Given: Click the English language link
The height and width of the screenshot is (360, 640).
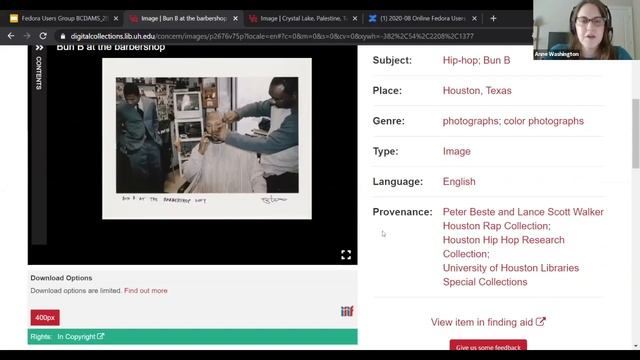Looking at the screenshot, I should click(x=459, y=182).
